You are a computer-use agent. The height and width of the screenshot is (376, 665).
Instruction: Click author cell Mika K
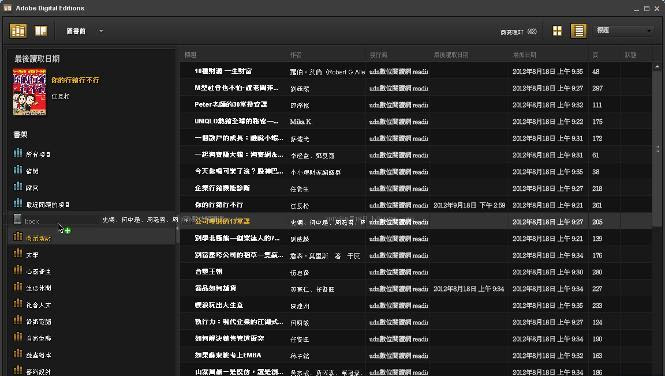click(x=300, y=122)
